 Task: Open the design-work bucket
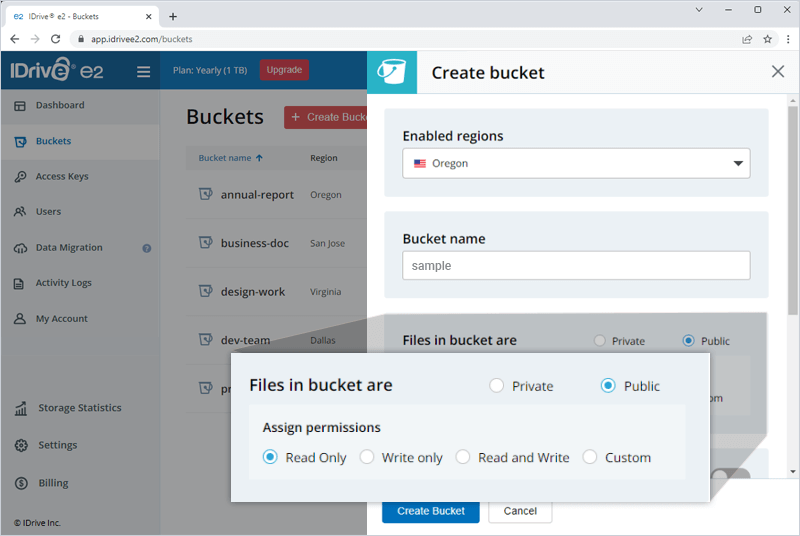click(253, 292)
